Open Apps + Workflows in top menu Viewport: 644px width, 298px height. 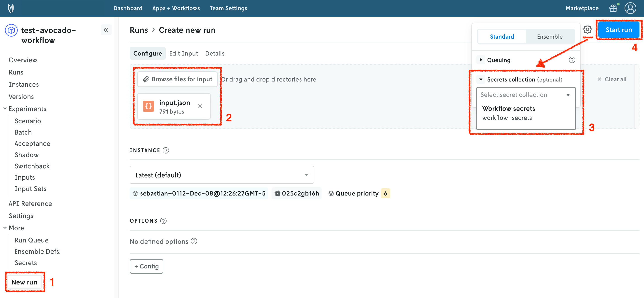click(176, 8)
